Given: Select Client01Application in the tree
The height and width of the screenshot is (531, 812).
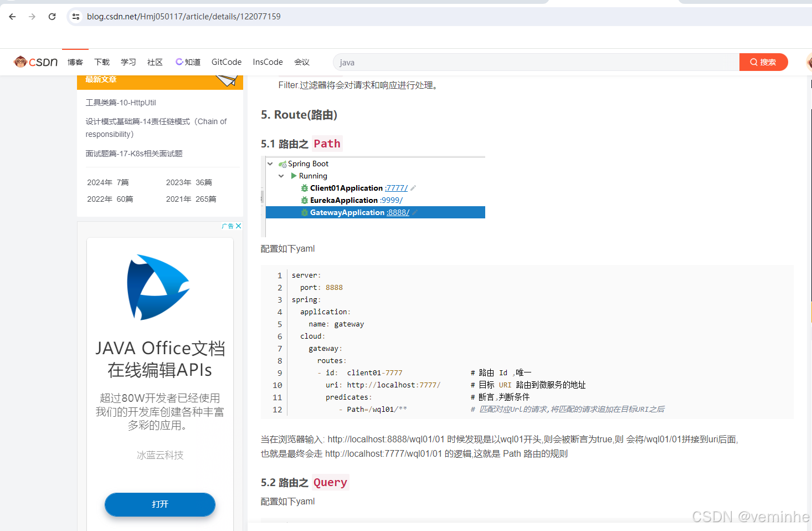Looking at the screenshot, I should coord(346,188).
